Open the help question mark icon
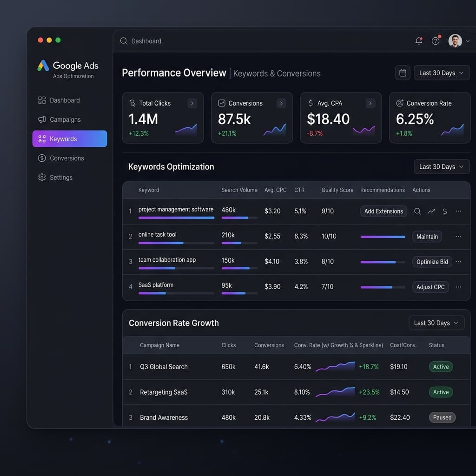Screen dimensions: 476x476 point(436,41)
